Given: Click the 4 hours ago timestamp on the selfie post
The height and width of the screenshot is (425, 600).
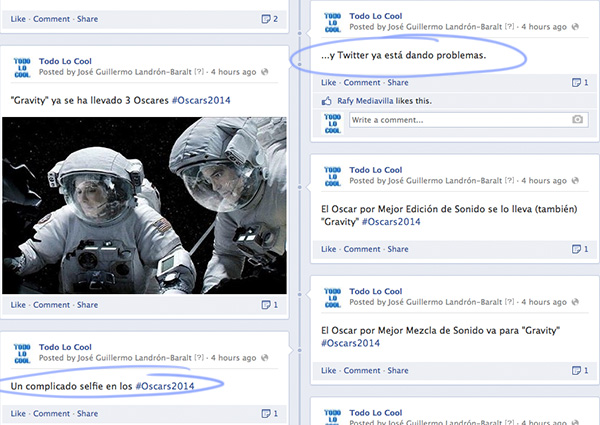Looking at the screenshot, I should coord(233,358).
